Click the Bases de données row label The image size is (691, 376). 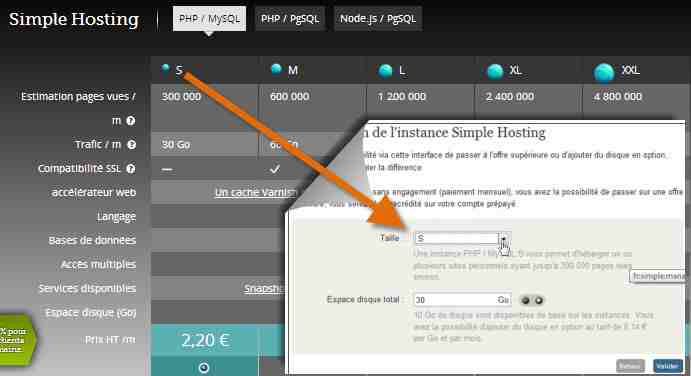[92, 240]
